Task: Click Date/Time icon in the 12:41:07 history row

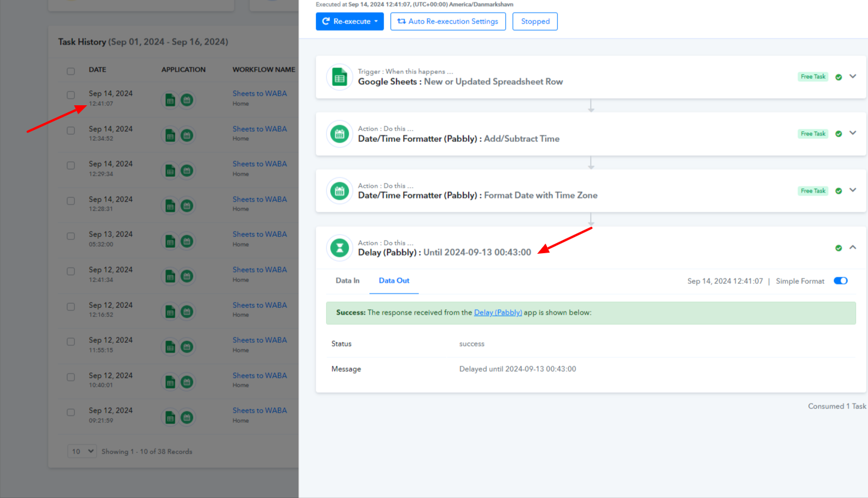Action: tap(186, 100)
